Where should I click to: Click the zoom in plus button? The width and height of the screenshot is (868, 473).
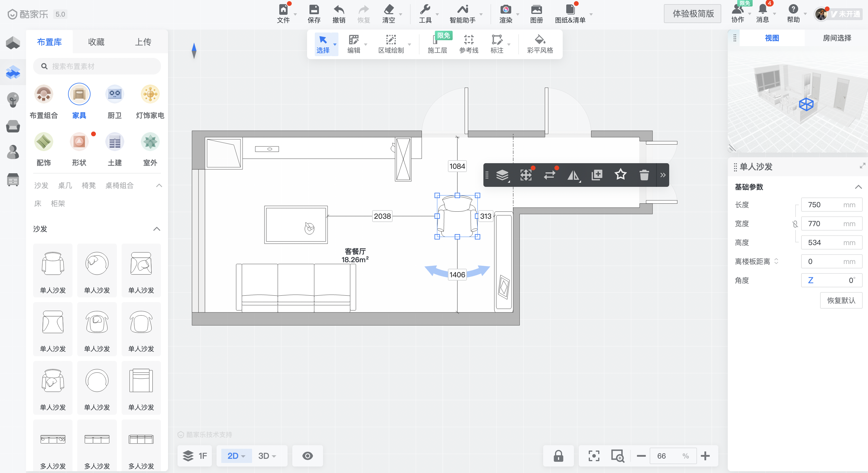(x=705, y=456)
